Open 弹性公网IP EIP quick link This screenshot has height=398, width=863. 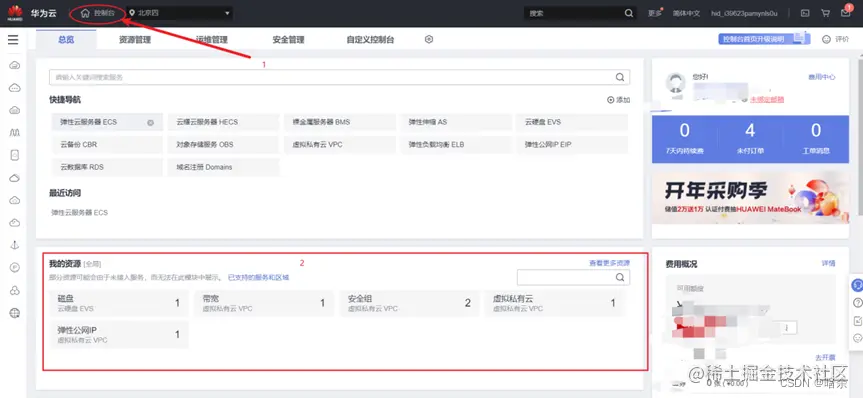pyautogui.click(x=572, y=145)
